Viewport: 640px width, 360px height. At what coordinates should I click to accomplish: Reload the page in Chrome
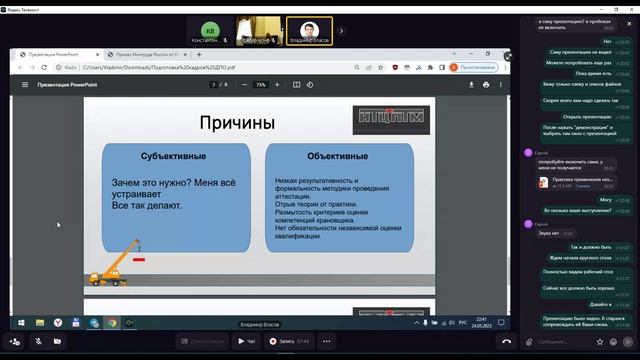(x=44, y=67)
